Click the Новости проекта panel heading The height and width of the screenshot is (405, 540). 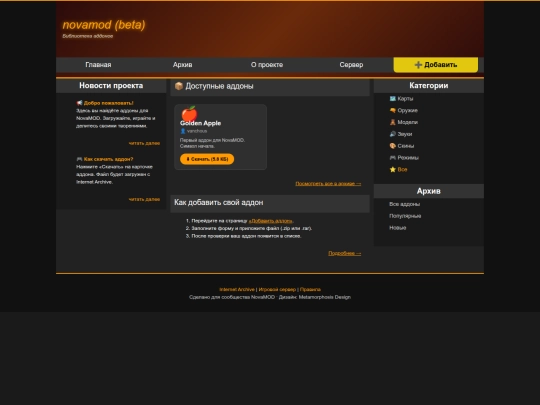[111, 86]
